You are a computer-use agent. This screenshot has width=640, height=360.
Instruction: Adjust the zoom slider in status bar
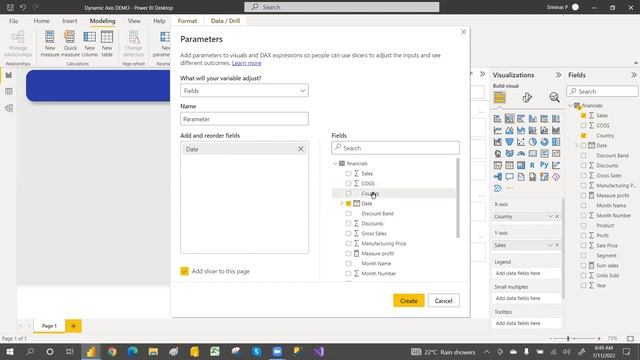(568, 338)
